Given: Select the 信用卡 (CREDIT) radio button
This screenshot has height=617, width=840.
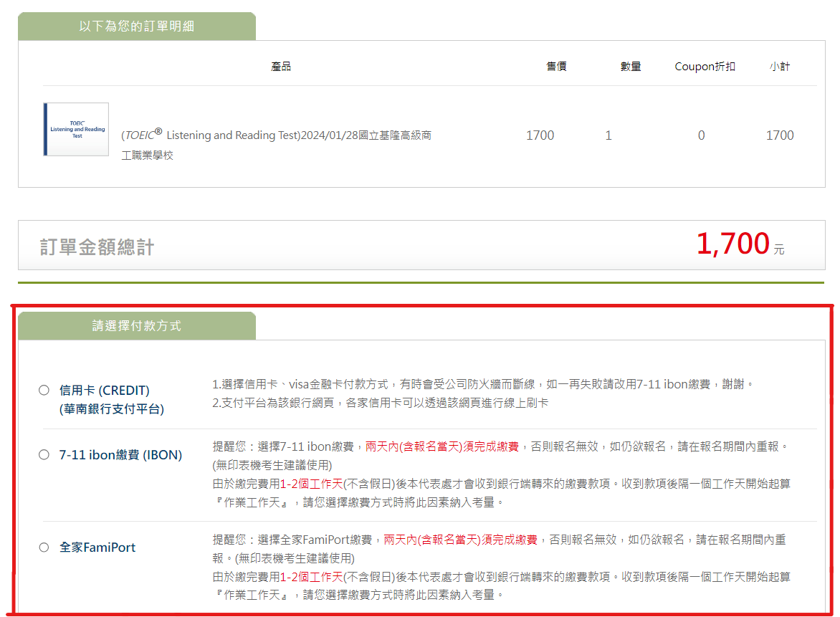Looking at the screenshot, I should [x=44, y=391].
